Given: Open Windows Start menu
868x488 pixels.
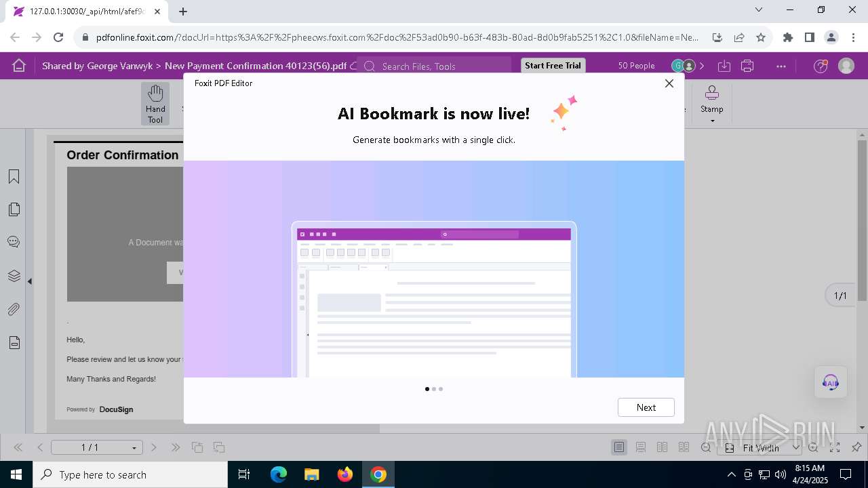Looking at the screenshot, I should pyautogui.click(x=16, y=474).
